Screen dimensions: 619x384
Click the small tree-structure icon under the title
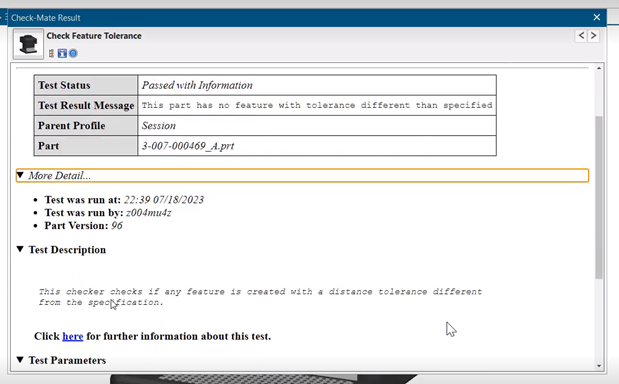pyautogui.click(x=51, y=53)
